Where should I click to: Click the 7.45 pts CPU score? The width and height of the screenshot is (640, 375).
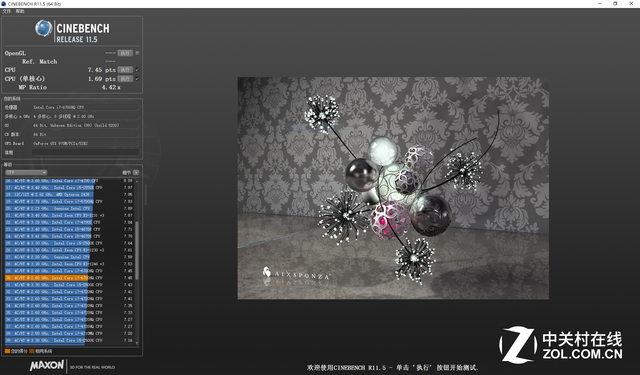click(102, 70)
